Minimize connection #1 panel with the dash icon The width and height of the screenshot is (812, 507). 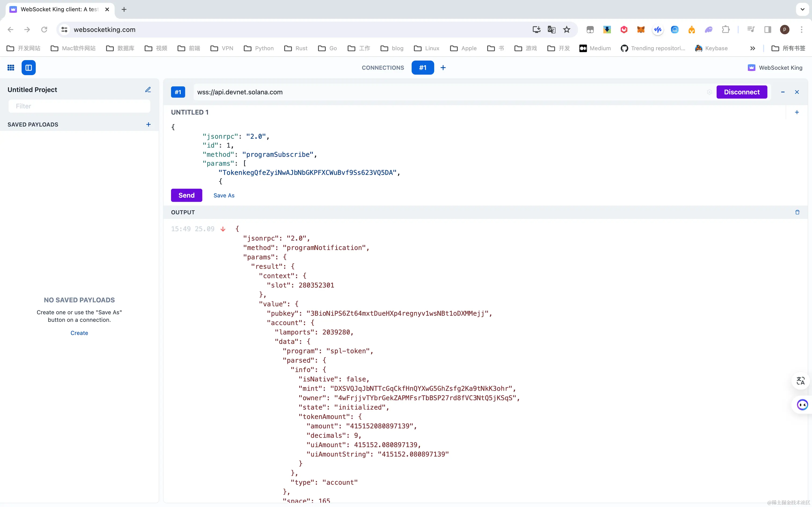[x=782, y=92]
